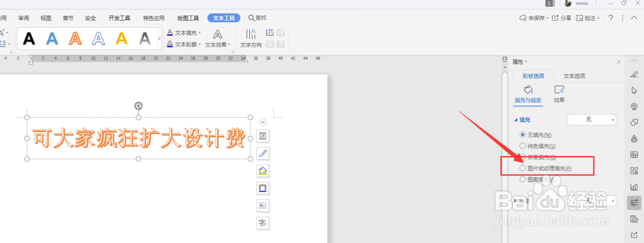The width and height of the screenshot is (644, 243).
Task: Click the shape outline floating icon
Action: coord(263,188)
